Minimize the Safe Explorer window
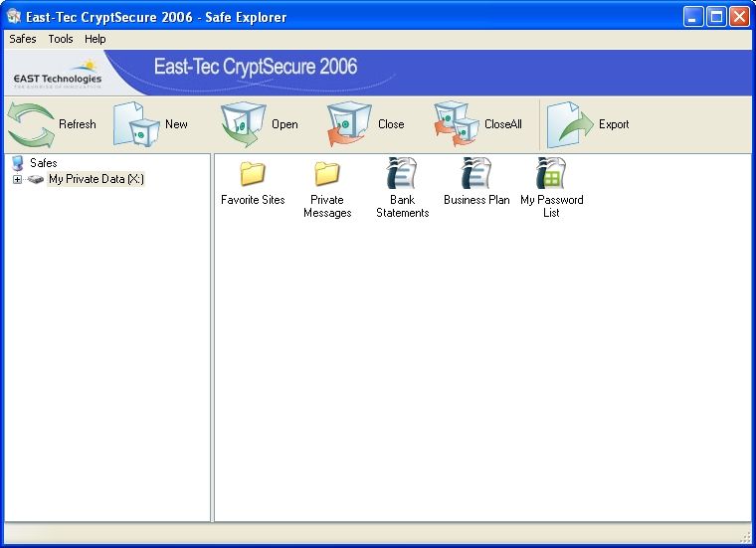Image resolution: width=756 pixels, height=548 pixels. (693, 17)
